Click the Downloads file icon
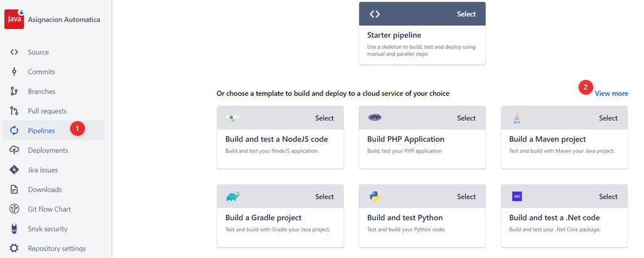 click(14, 189)
